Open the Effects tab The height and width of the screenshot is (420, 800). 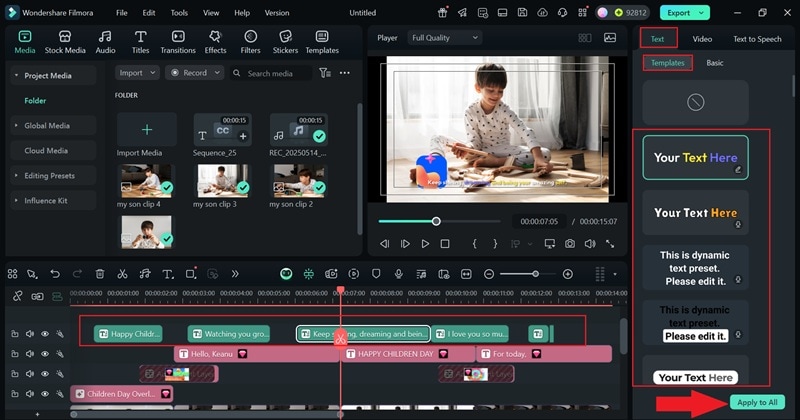tap(215, 42)
